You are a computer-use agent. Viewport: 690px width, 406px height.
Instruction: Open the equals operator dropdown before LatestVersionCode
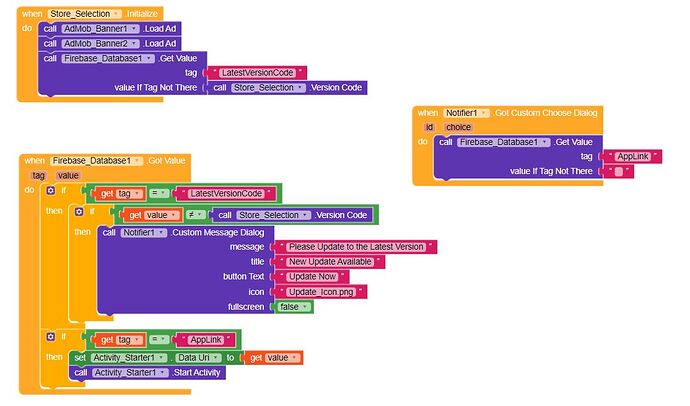point(158,193)
